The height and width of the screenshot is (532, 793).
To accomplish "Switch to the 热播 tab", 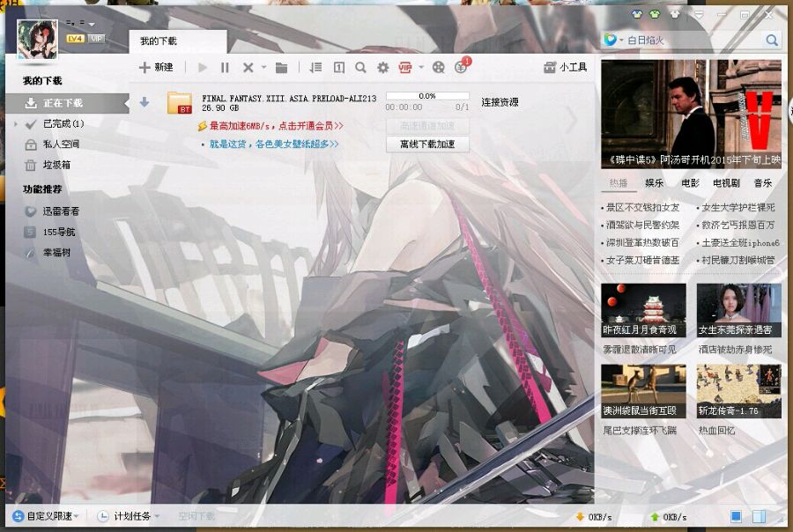I will coord(618,183).
